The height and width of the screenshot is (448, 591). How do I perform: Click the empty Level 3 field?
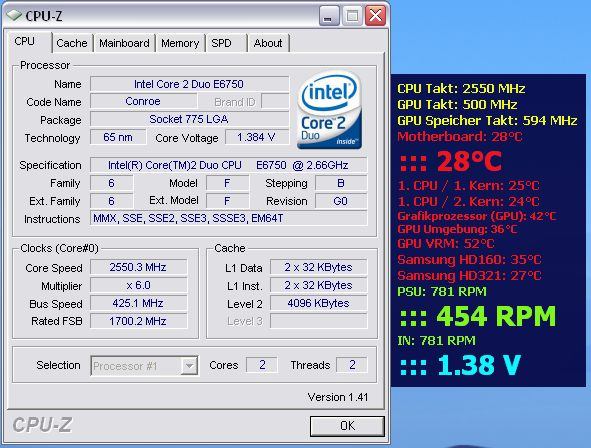(318, 321)
